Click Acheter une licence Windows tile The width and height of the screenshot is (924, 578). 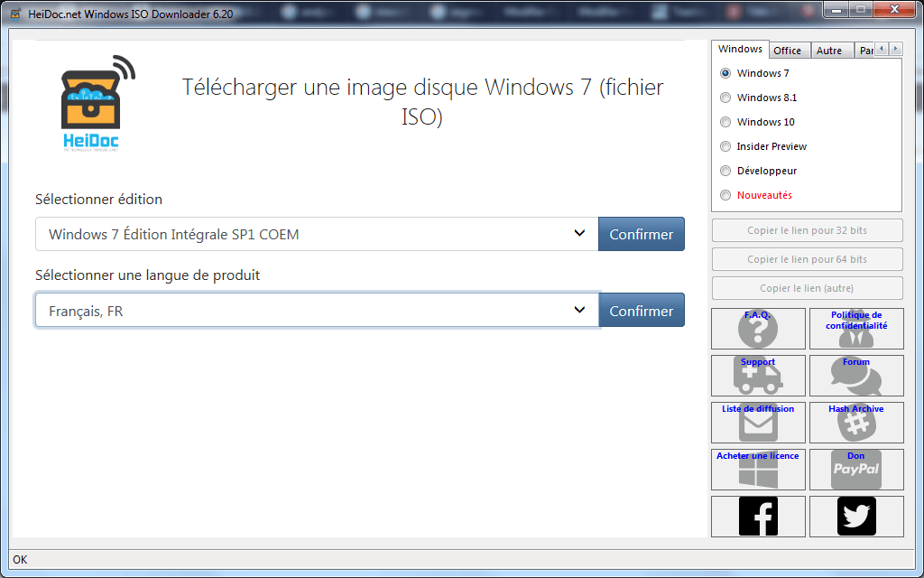(x=758, y=470)
